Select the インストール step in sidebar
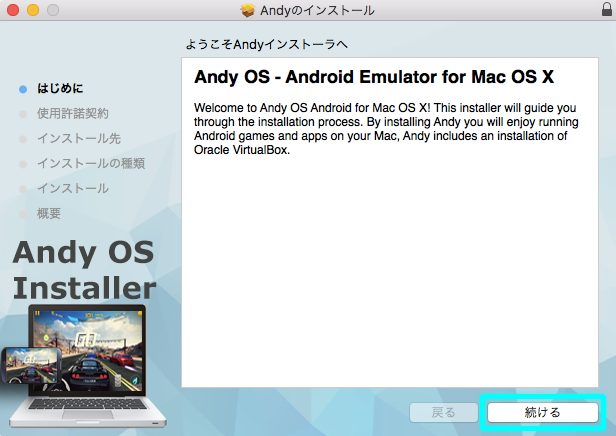The height and width of the screenshot is (436, 616). click(73, 189)
